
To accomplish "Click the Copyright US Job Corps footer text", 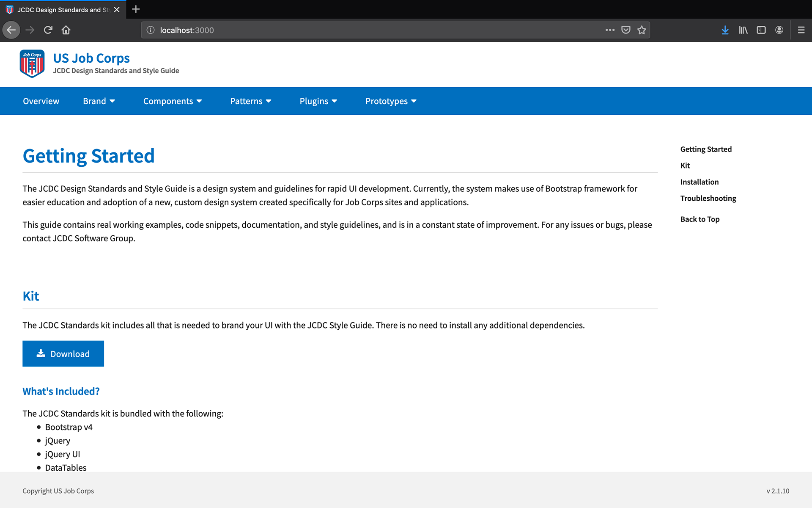I will tap(58, 491).
